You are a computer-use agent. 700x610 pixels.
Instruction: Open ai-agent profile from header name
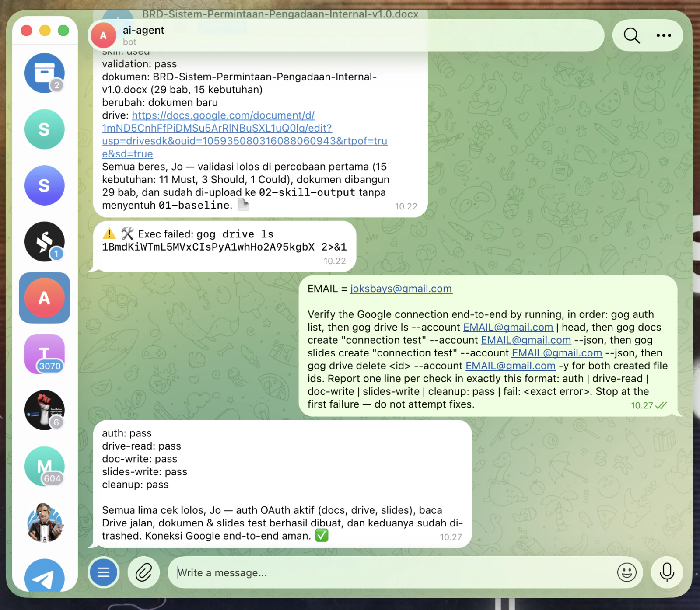pyautogui.click(x=143, y=30)
